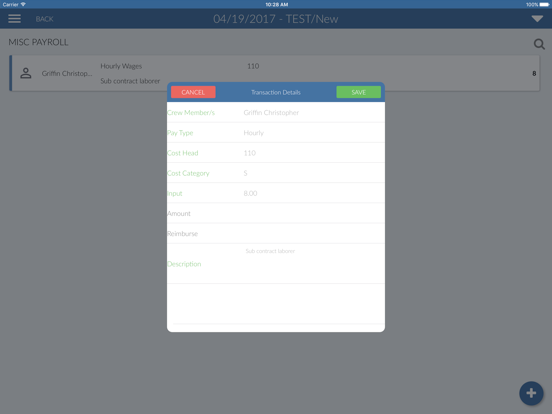
Task: Click the Amount field
Action: 276,213
